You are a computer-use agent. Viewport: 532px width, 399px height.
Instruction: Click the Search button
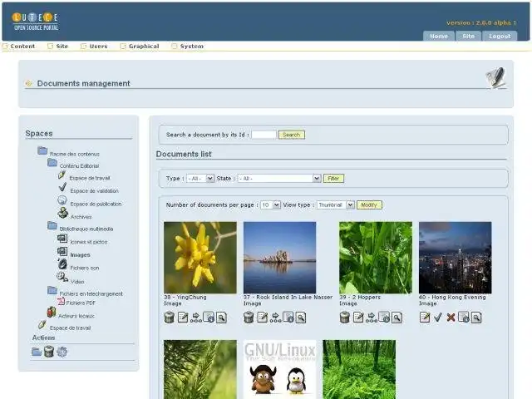coord(292,135)
